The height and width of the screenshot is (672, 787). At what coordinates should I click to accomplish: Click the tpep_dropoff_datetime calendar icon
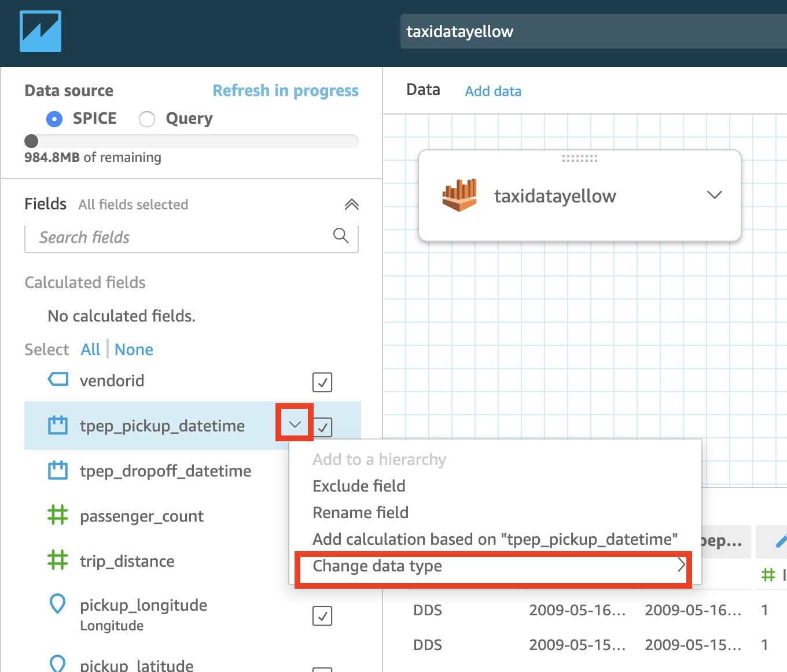point(58,470)
